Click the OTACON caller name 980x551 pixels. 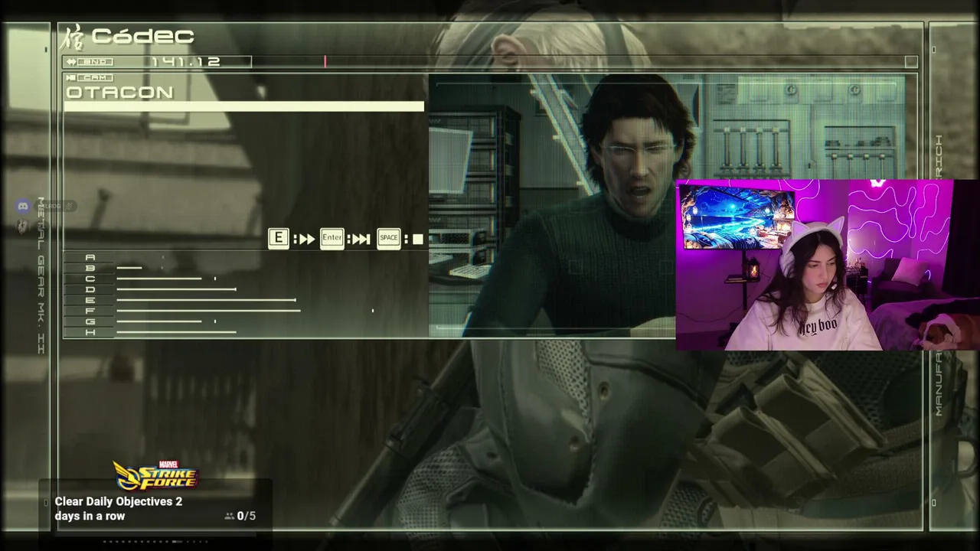tap(120, 93)
